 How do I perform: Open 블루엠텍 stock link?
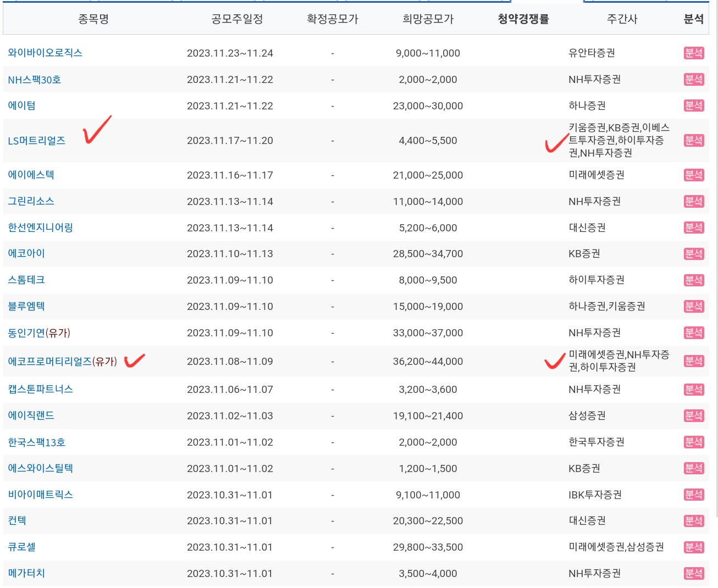pyautogui.click(x=26, y=306)
